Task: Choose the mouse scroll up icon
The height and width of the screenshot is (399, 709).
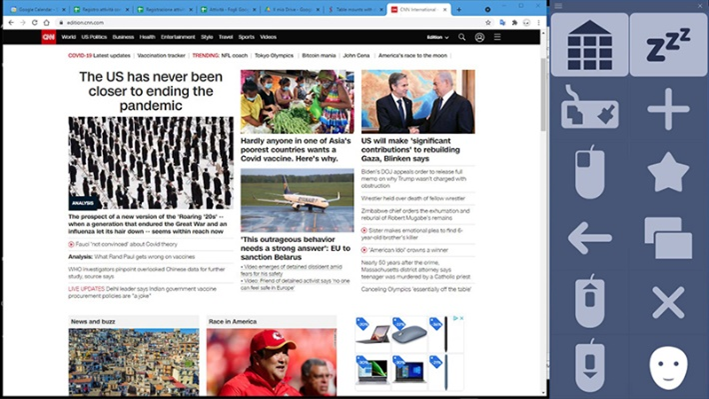Action: click(x=590, y=301)
